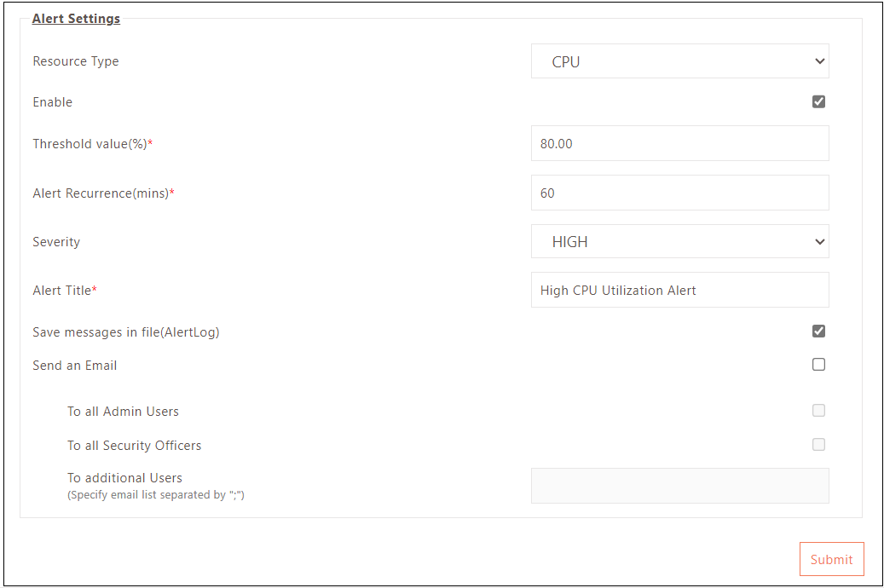Click the Severity label text
The width and height of the screenshot is (884, 588).
click(x=56, y=242)
